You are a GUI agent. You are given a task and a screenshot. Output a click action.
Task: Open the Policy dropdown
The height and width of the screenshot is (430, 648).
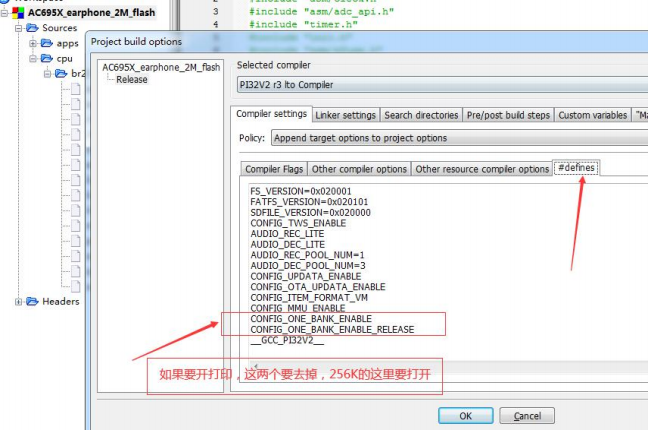click(459, 138)
